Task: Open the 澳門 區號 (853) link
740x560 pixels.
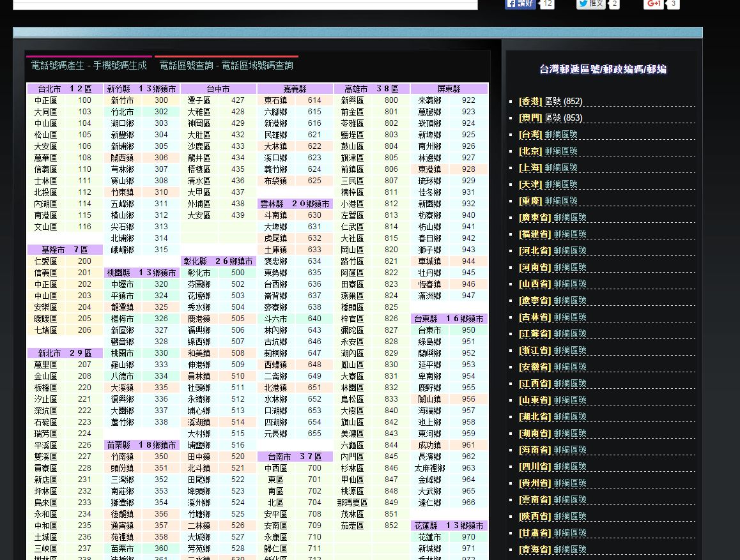Action: click(x=550, y=118)
